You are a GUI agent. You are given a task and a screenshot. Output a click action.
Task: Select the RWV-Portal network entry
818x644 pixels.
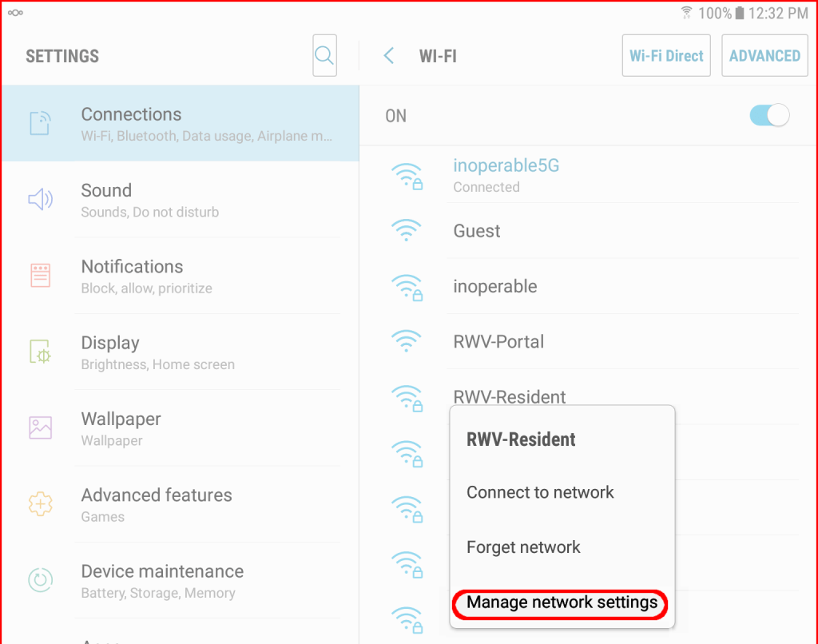(498, 342)
